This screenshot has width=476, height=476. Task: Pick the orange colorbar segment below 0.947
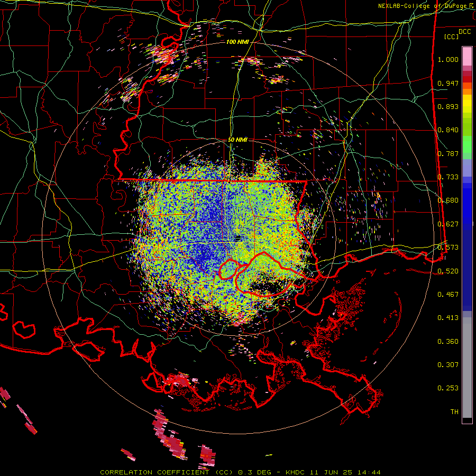[467, 91]
